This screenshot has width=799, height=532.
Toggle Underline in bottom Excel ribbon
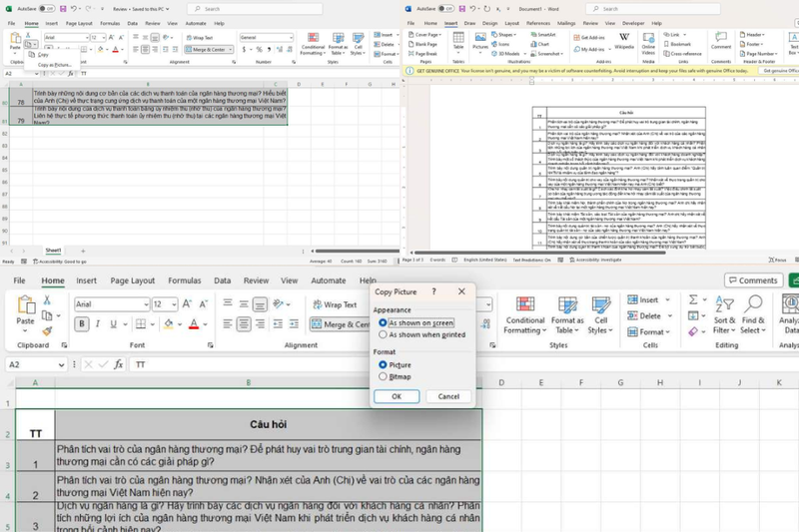click(113, 323)
